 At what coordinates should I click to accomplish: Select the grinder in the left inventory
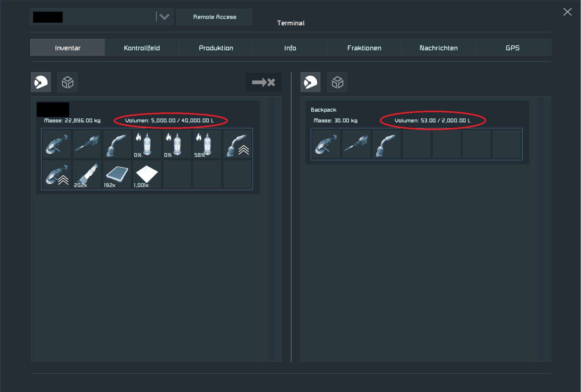click(x=57, y=144)
